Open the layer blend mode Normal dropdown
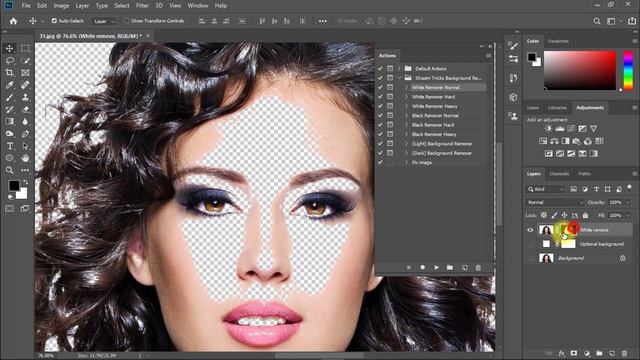The height and width of the screenshot is (360, 640). (555, 202)
